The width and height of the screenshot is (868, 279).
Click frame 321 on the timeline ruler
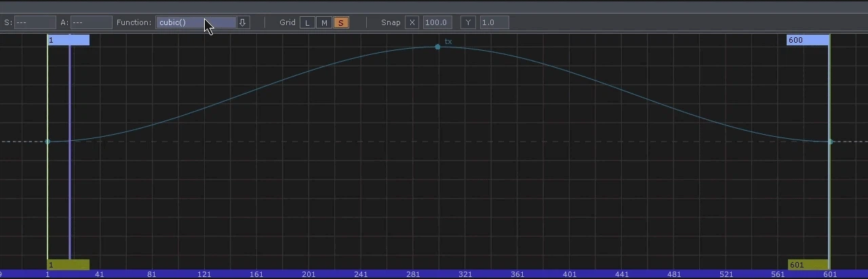tap(465, 274)
